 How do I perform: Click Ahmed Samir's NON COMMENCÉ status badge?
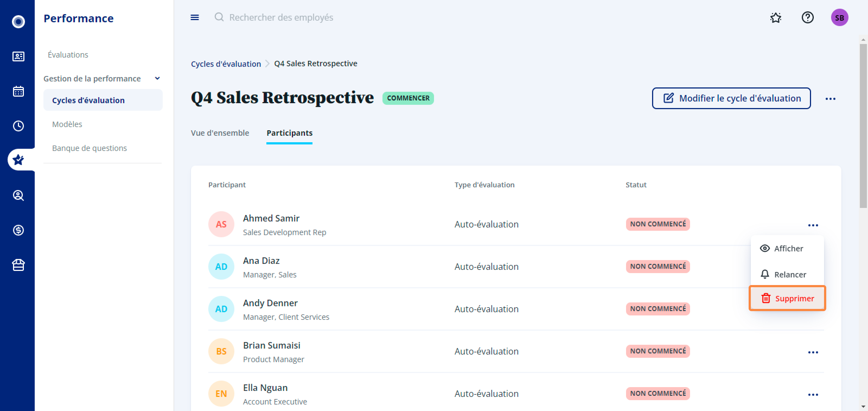[658, 224]
